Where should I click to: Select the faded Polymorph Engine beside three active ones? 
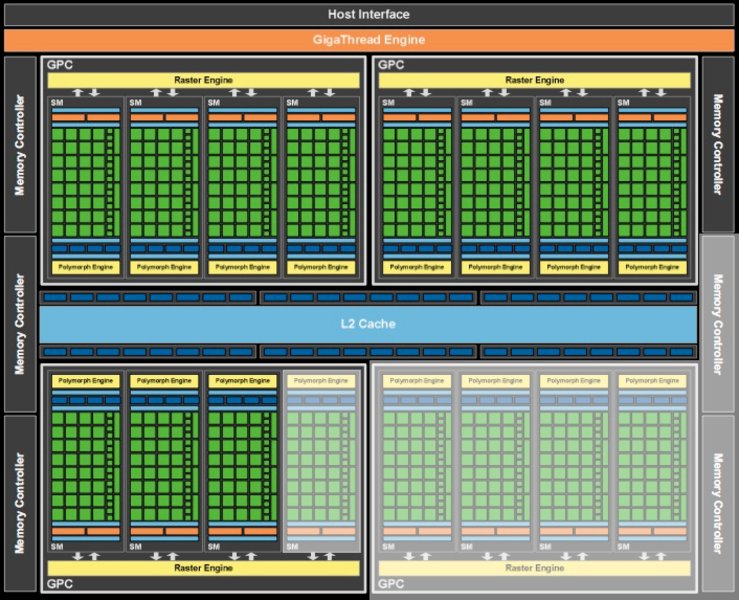click(321, 381)
